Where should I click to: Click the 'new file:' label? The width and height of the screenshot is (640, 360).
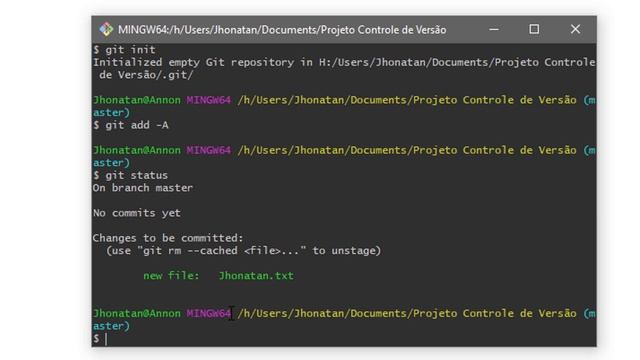pyautogui.click(x=171, y=276)
